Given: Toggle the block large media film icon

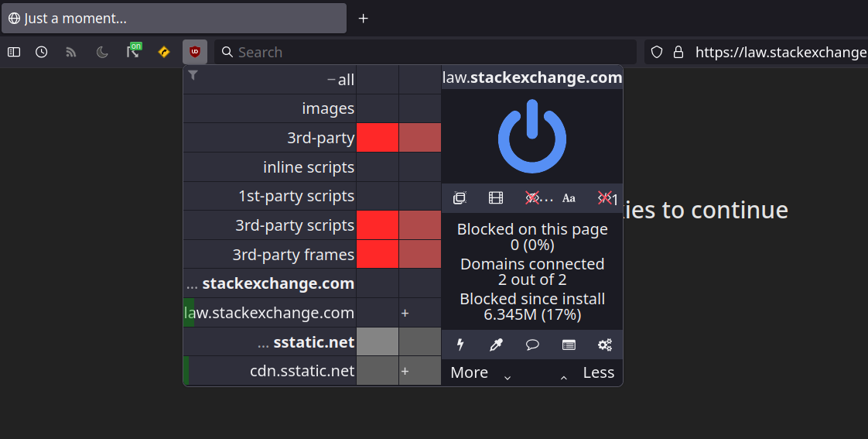Looking at the screenshot, I should point(496,198).
